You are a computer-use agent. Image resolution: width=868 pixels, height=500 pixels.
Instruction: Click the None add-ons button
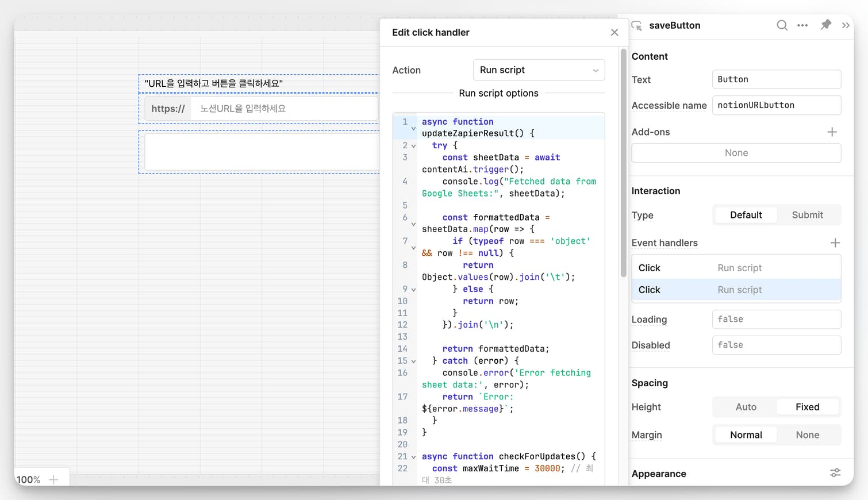click(736, 153)
